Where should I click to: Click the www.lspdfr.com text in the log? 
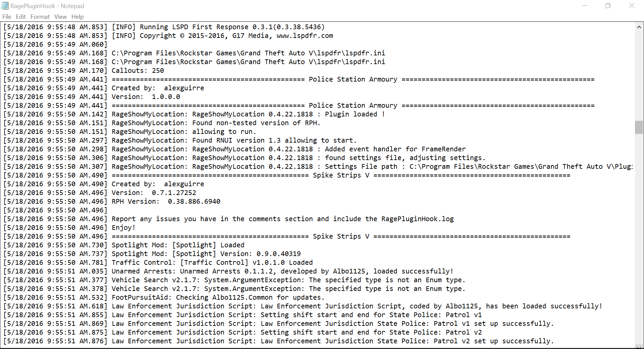(305, 36)
